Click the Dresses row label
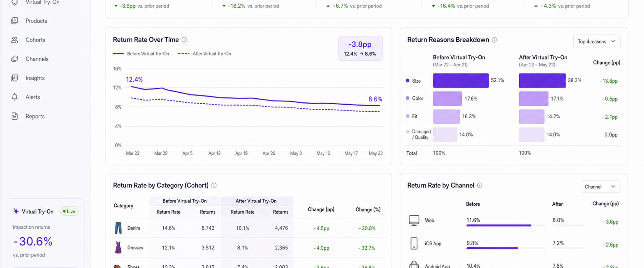644x268 pixels. (x=135, y=248)
